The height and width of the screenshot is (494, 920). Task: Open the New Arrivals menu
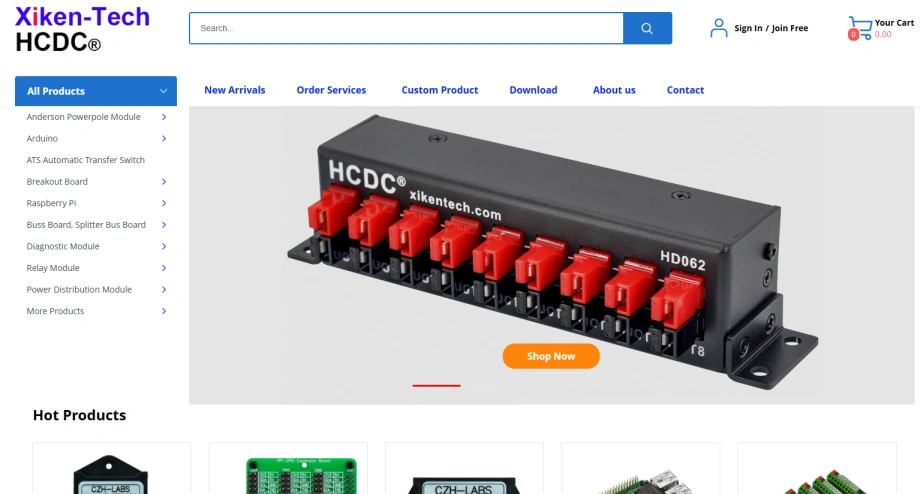[x=235, y=90]
